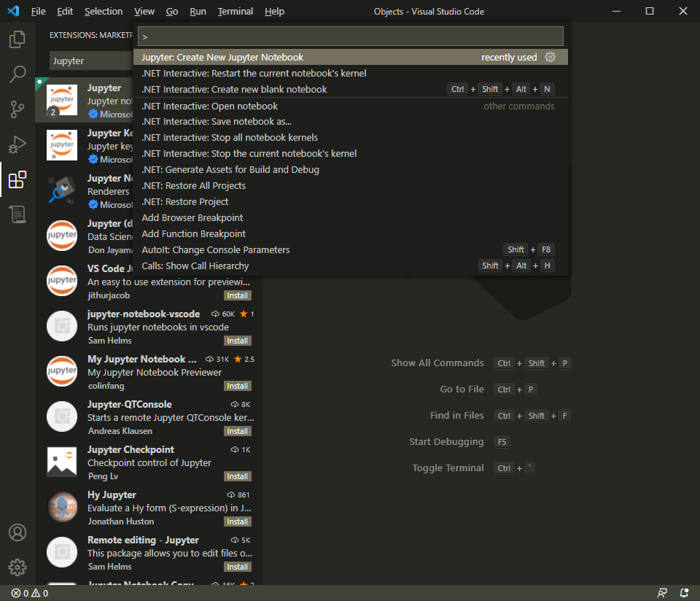Open Run and Debug view
The height and width of the screenshot is (601, 700).
17,144
